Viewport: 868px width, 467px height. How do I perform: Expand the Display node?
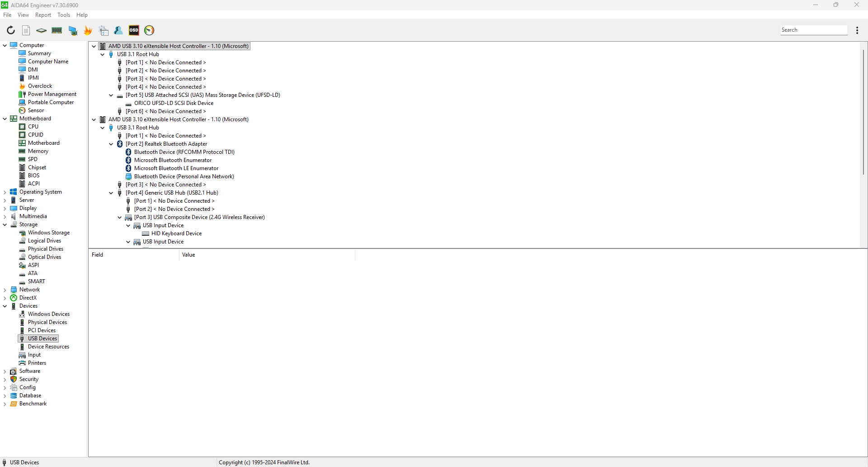5,208
